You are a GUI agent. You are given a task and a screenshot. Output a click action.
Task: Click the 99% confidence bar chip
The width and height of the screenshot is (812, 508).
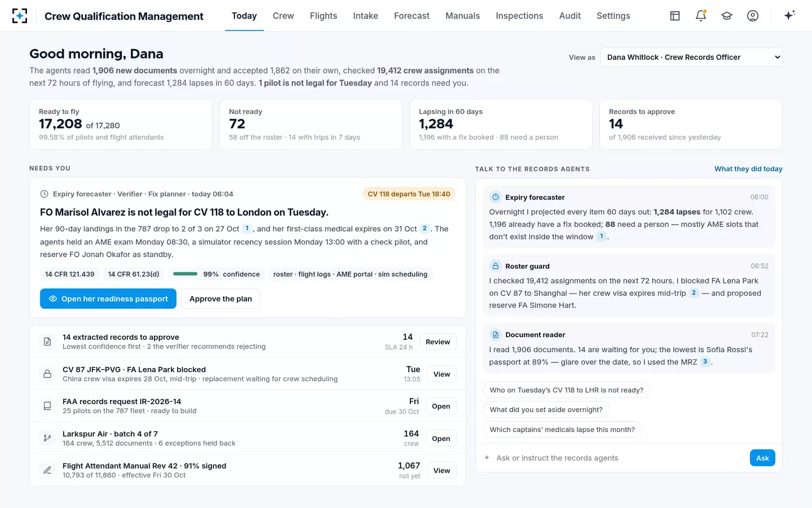tap(217, 274)
